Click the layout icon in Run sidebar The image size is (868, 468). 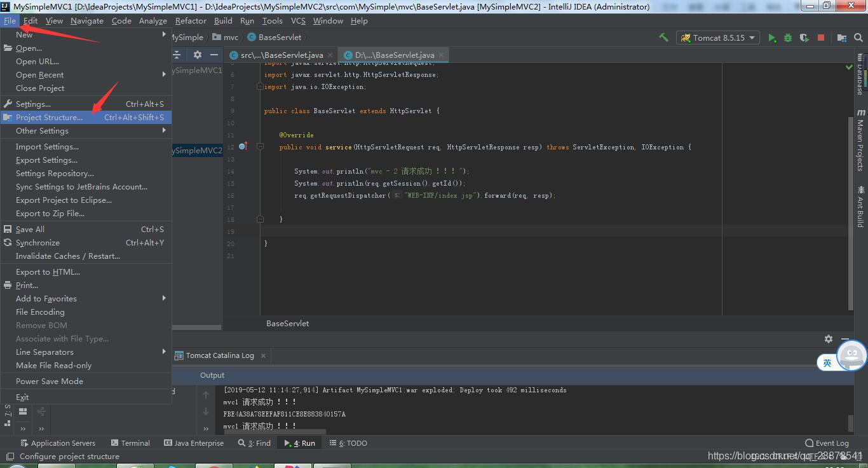[x=23, y=411]
